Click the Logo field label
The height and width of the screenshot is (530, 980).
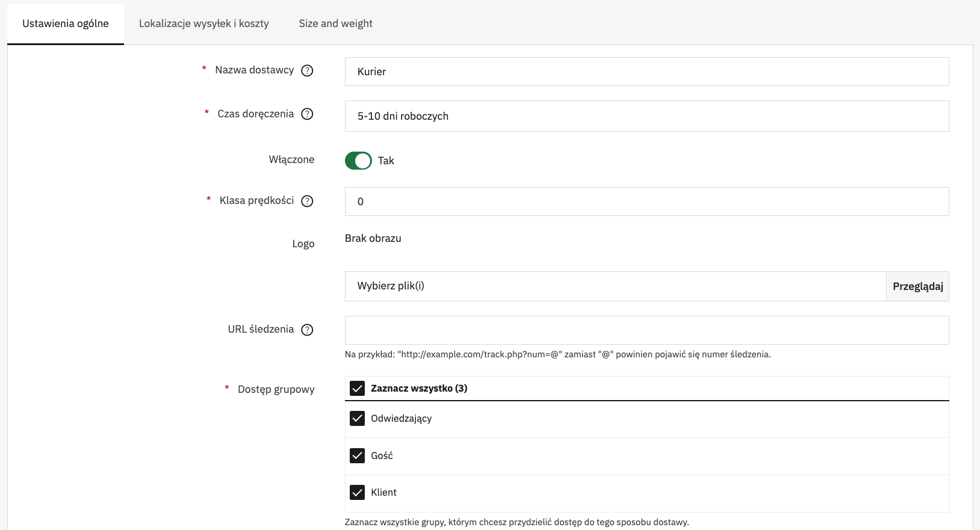pyautogui.click(x=303, y=244)
